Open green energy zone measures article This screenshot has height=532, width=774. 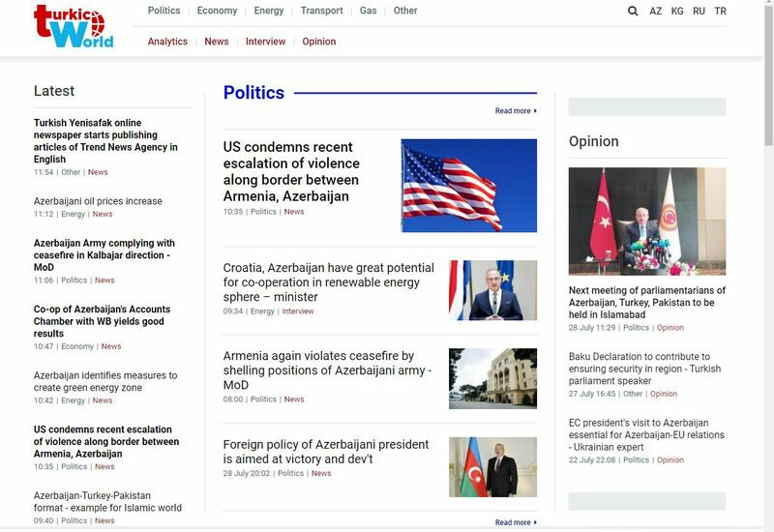pyautogui.click(x=105, y=381)
